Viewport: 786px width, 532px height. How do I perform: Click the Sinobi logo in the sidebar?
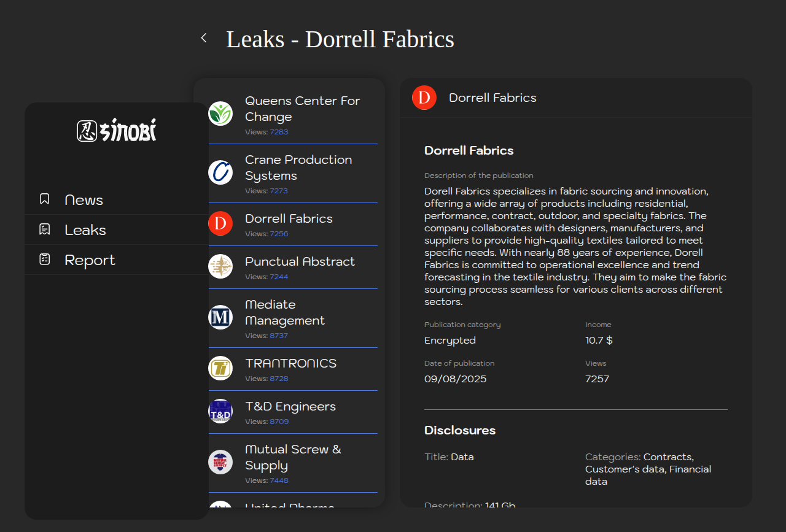point(117,130)
